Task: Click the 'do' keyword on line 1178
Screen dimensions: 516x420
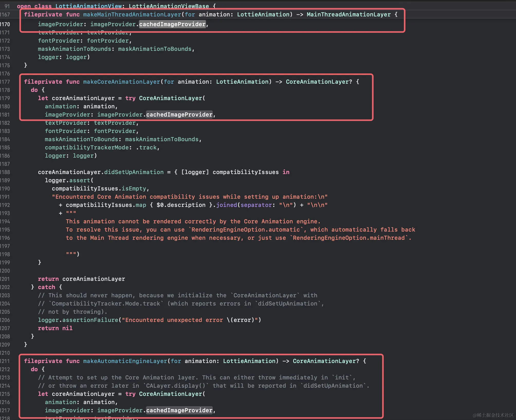Action: (x=34, y=90)
